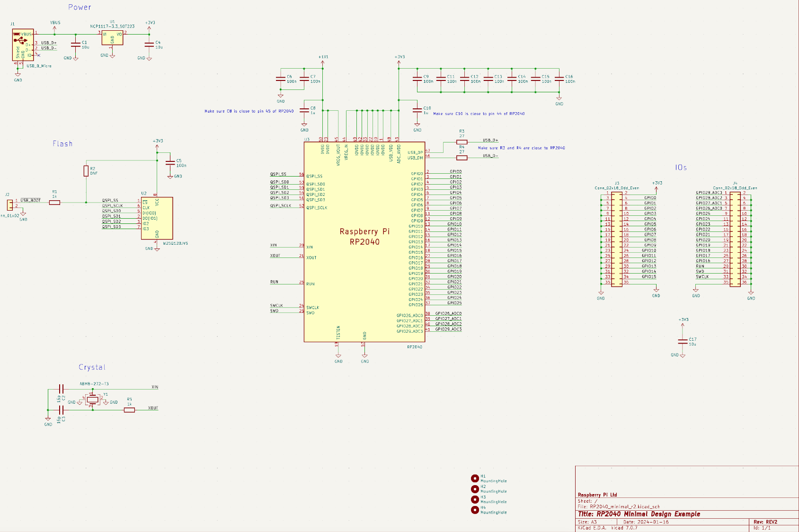The width and height of the screenshot is (799, 532).
Task: Select the H4 mounting hole symbol
Action: pyautogui.click(x=475, y=510)
